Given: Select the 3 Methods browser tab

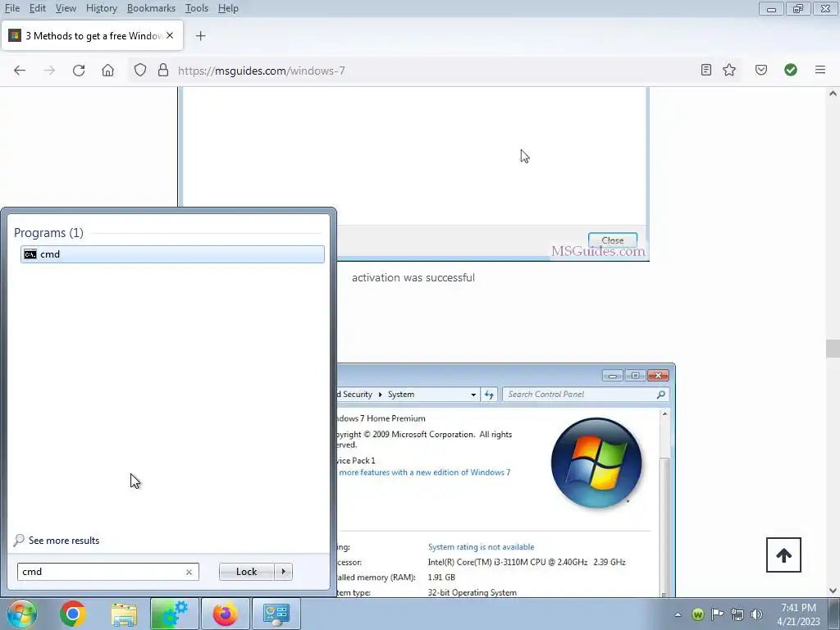Looking at the screenshot, I should click(92, 36).
